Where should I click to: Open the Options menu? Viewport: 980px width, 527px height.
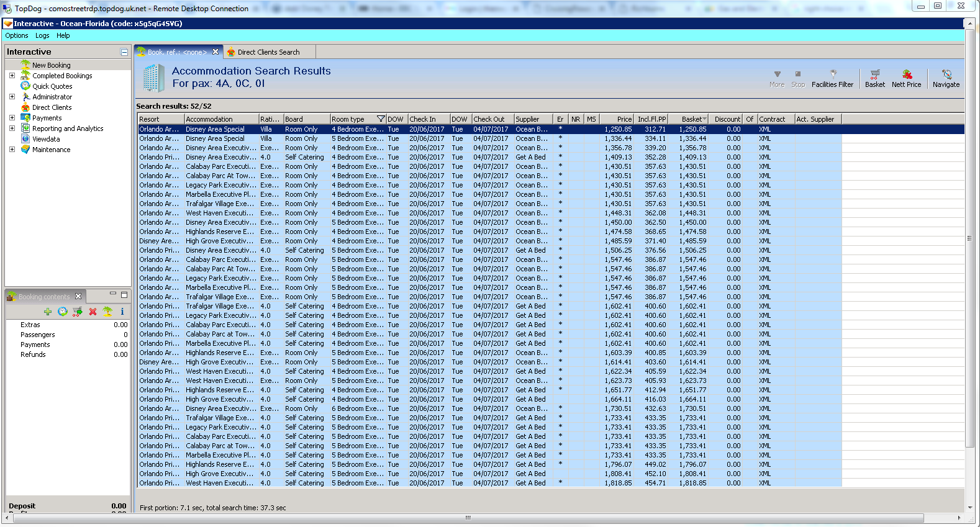(x=17, y=36)
